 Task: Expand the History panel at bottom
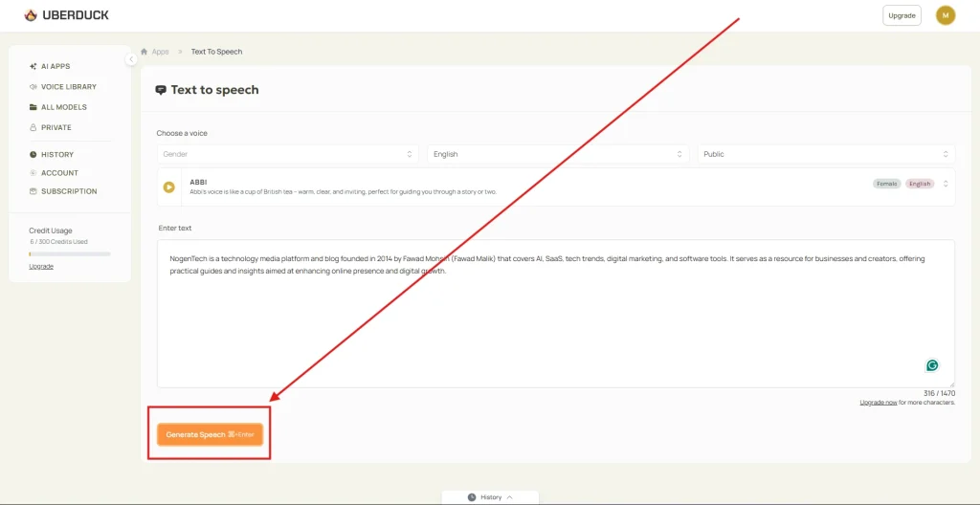pyautogui.click(x=491, y=497)
